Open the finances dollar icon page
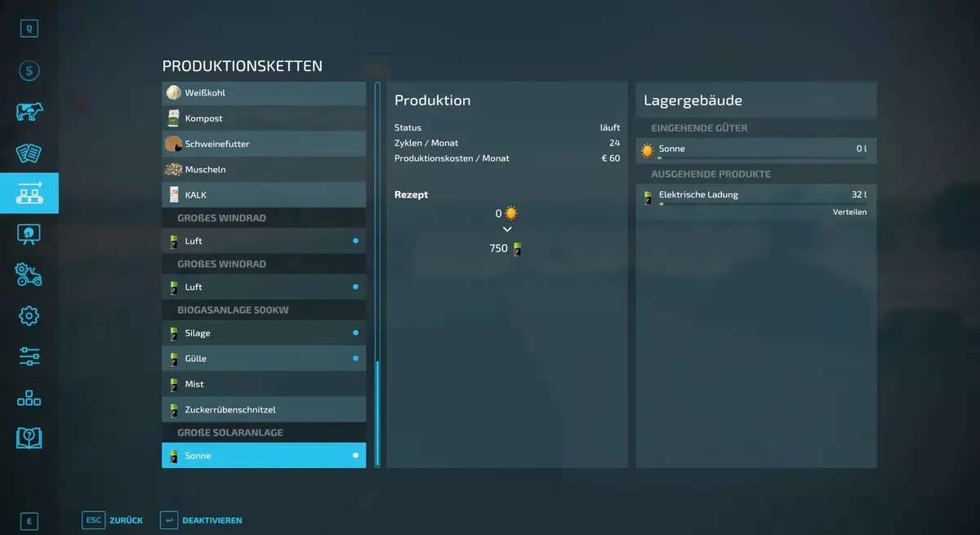Screen dimensions: 980x535 29,71
